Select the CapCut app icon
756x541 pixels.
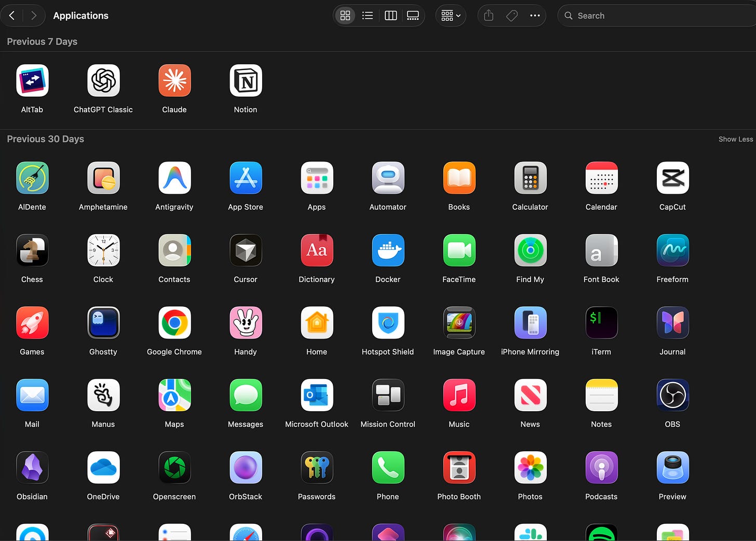pos(672,178)
